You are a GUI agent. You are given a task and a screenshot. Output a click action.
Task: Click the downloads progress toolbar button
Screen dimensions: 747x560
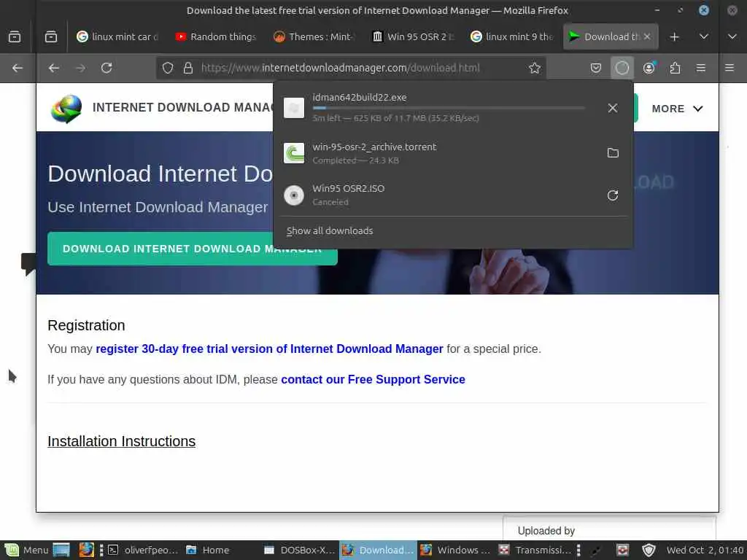tap(622, 68)
